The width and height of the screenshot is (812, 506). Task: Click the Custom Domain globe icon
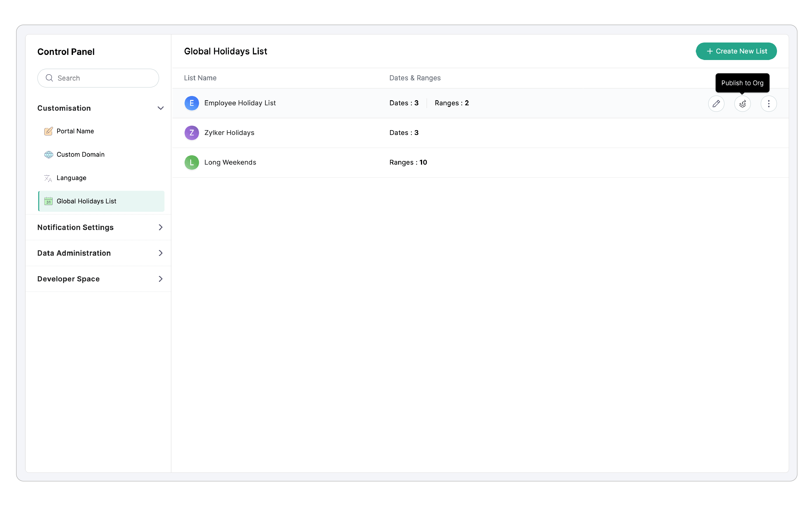click(x=49, y=155)
